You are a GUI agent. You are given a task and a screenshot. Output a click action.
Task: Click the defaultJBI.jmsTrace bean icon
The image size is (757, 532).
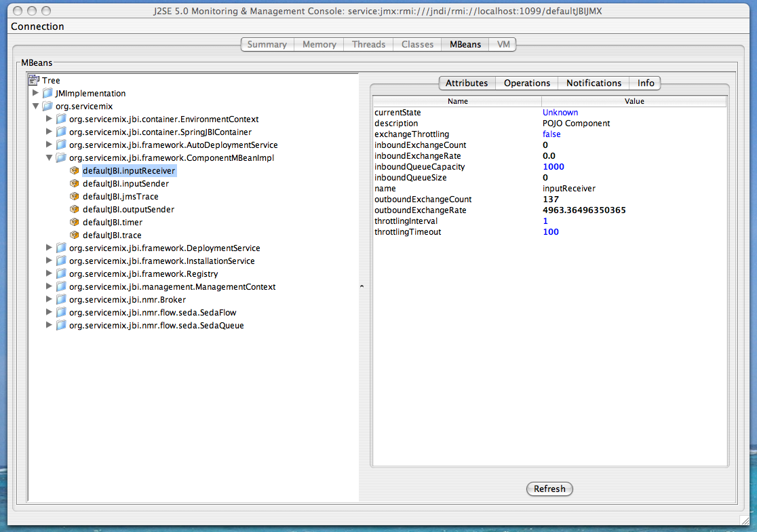75,197
